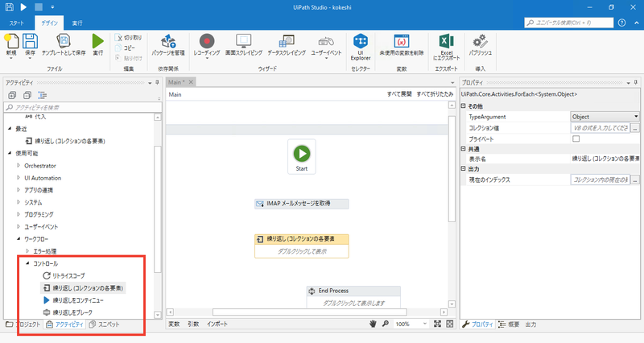This screenshot has width=644, height=343.
Task: Click すべて展開 link
Action: coord(399,94)
